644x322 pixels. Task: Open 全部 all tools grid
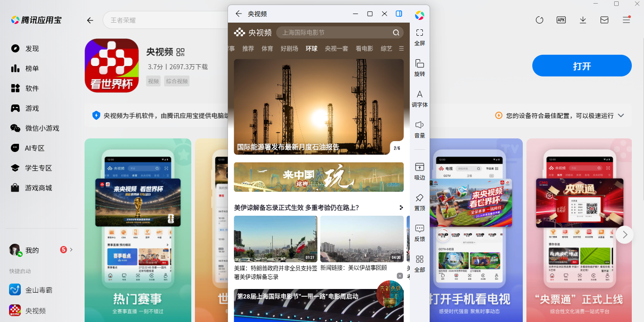click(x=420, y=264)
